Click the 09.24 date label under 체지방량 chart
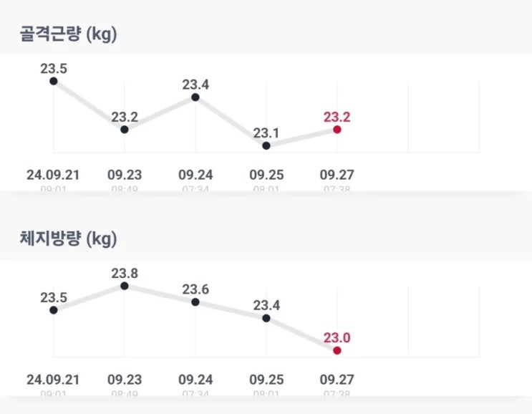The height and width of the screenshot is (414, 532). [195, 379]
